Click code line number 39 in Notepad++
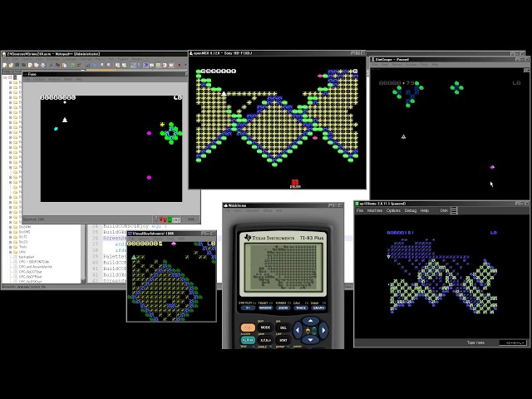 [x=95, y=257]
